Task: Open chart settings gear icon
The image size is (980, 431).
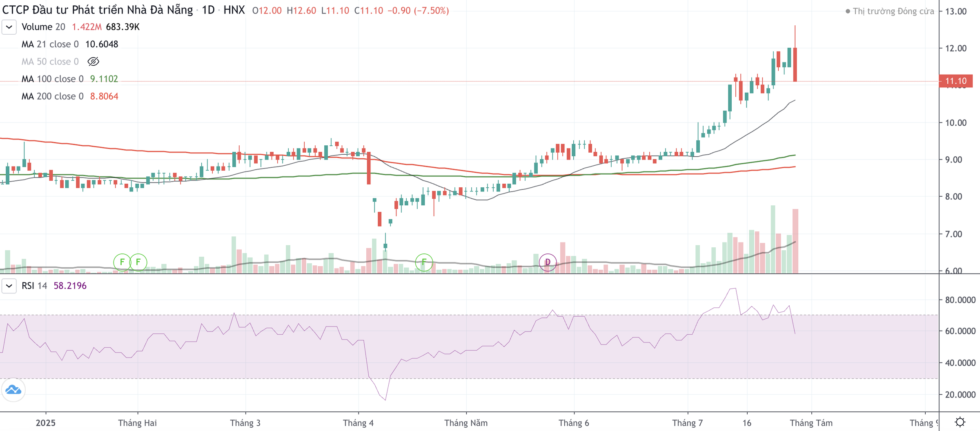Action: tap(960, 422)
